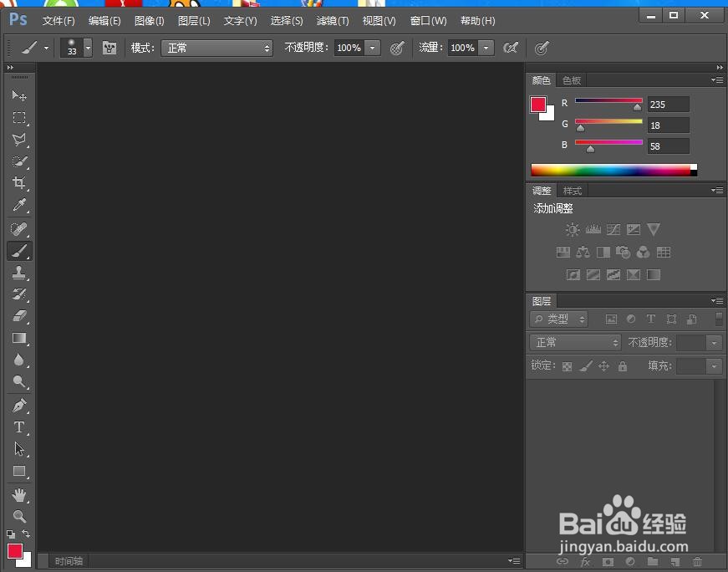Add a Curves adjustment
The width and height of the screenshot is (728, 572).
tap(613, 229)
